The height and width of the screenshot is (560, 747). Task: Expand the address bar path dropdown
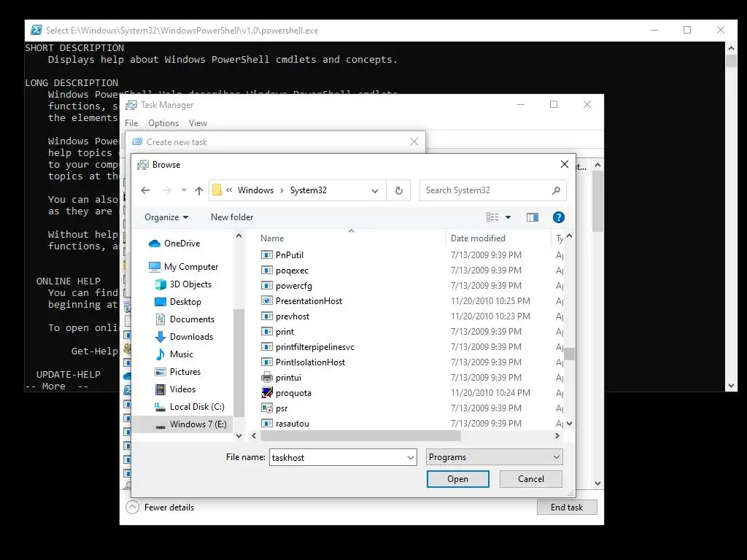(375, 190)
